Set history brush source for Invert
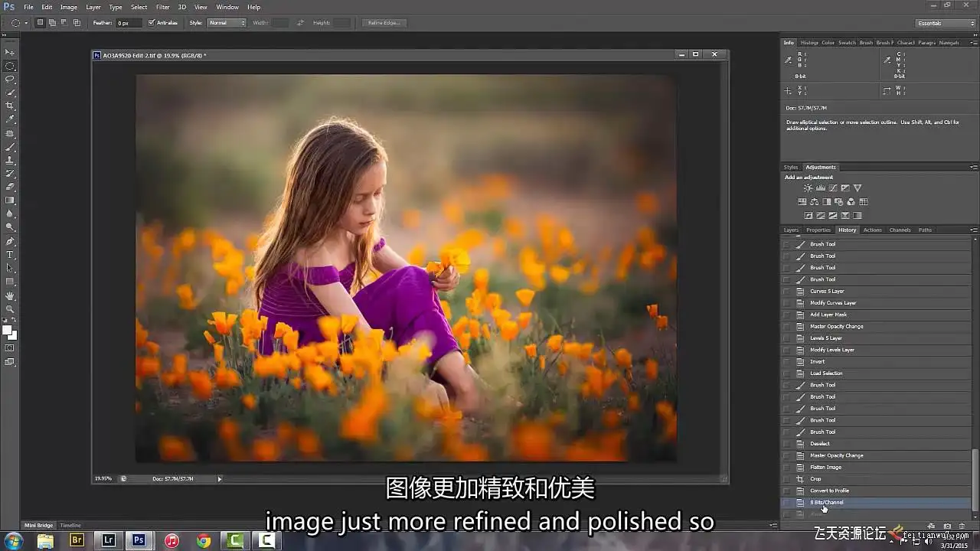The height and width of the screenshot is (551, 980). click(786, 361)
